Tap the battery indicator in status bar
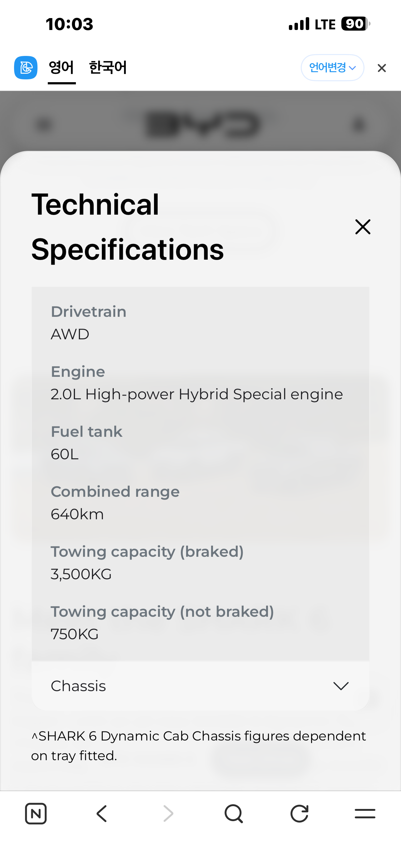 point(355,24)
